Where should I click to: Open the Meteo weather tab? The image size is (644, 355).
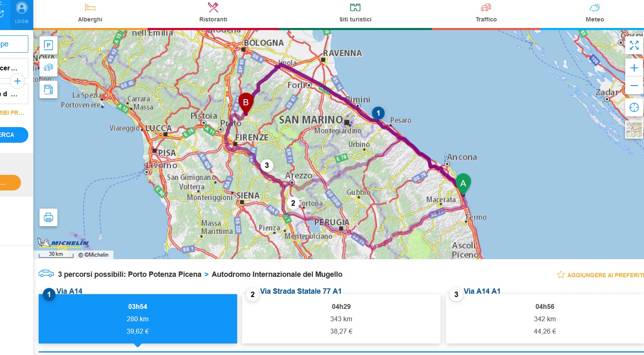(x=595, y=13)
